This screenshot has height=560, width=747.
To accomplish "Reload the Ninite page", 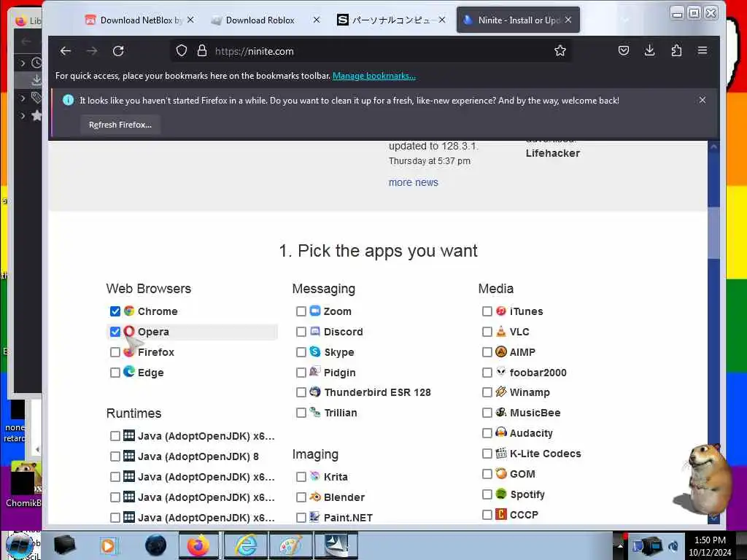I will 118,51.
